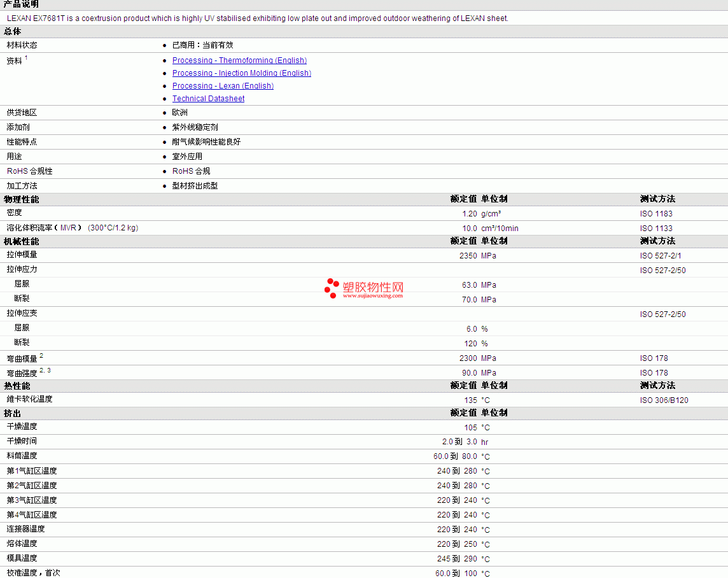728x578 pixels.
Task: Click the 拉伸模量 row label
Action: [x=22, y=255]
